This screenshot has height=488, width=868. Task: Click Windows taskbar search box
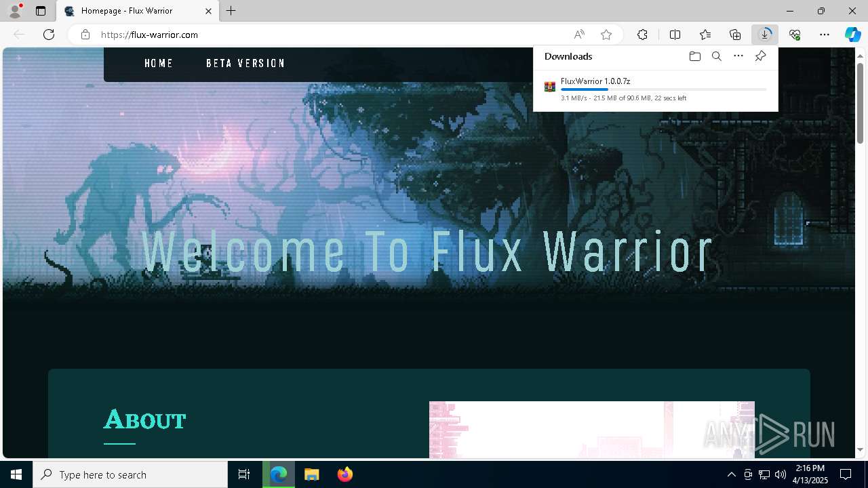(x=130, y=474)
